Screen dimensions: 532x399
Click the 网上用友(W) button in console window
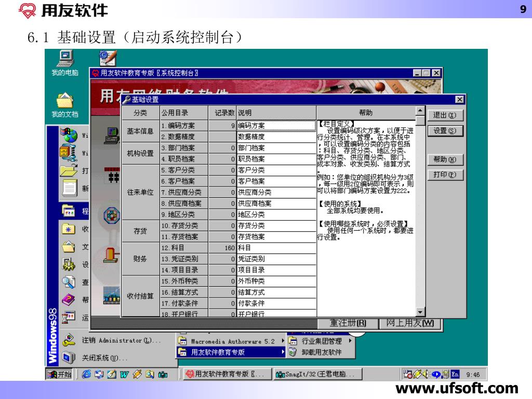point(410,323)
